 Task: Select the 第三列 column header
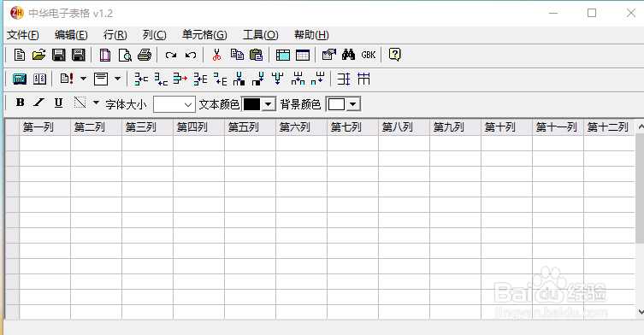147,127
